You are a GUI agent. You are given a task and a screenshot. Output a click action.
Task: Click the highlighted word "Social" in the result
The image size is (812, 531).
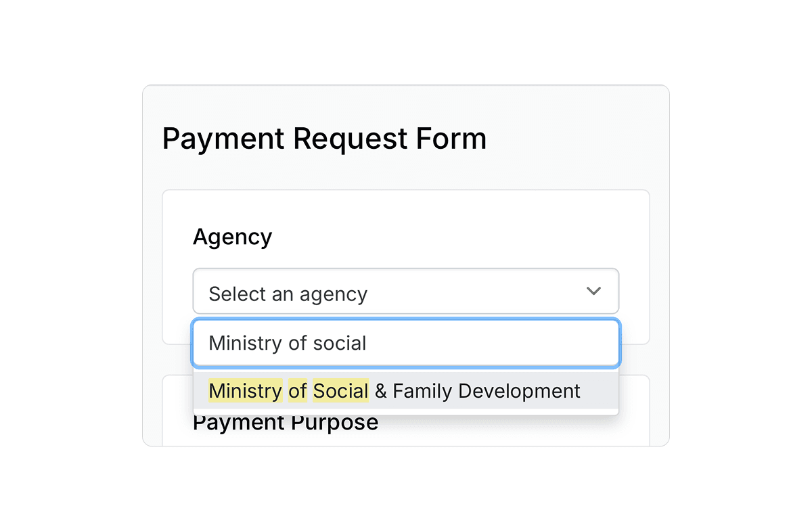coord(340,391)
